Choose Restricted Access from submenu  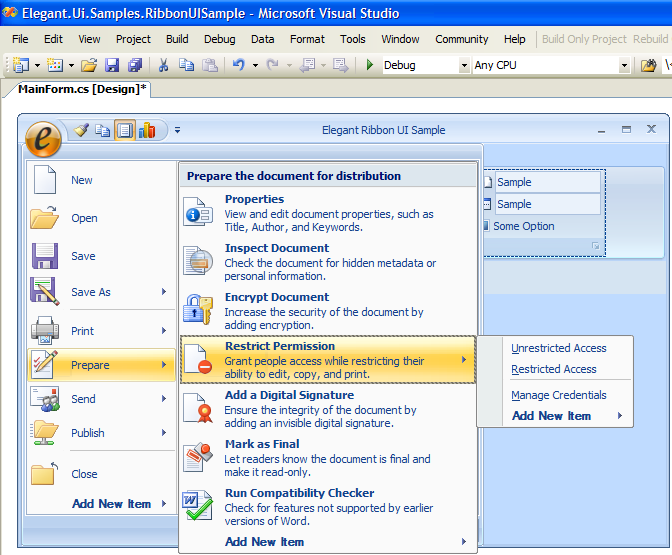click(553, 369)
